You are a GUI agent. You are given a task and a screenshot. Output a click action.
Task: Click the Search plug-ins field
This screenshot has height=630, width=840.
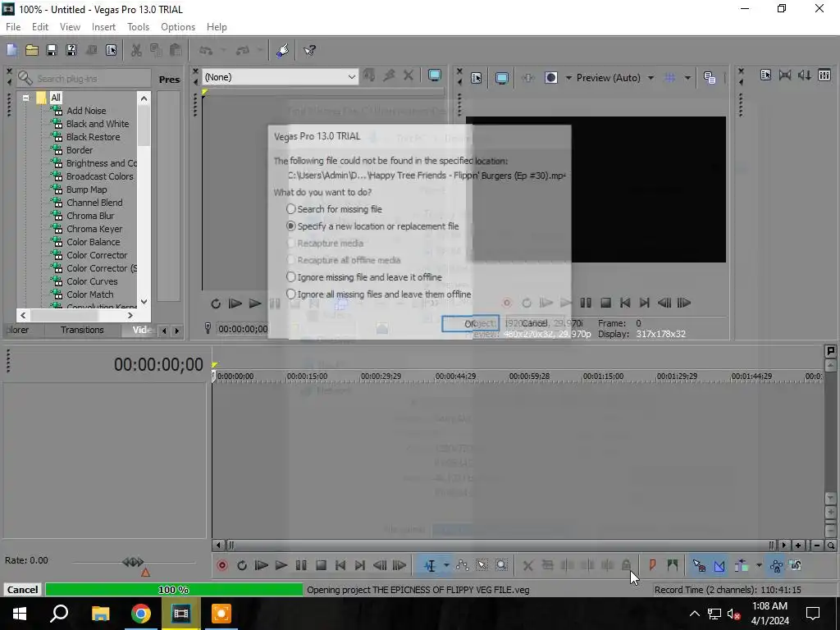pyautogui.click(x=84, y=78)
